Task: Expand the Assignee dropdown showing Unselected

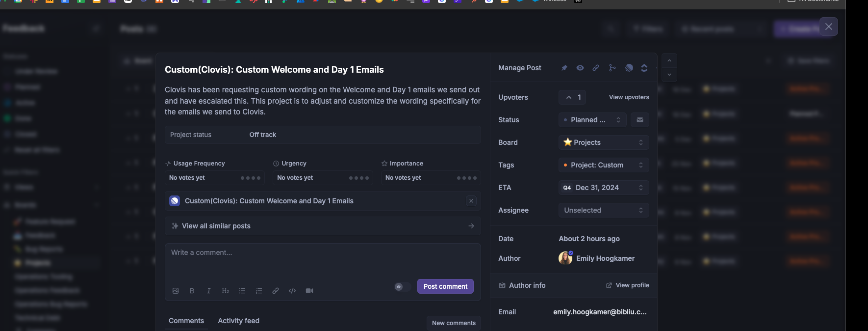Action: (x=604, y=210)
